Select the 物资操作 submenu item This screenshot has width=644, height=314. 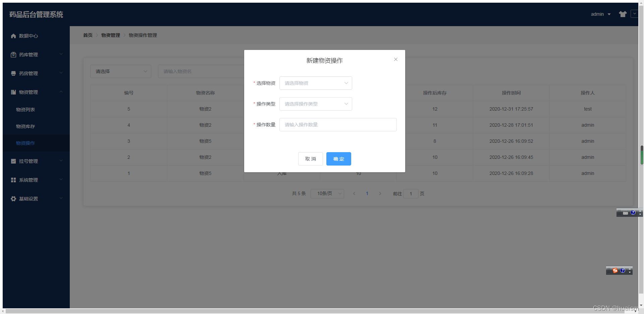click(x=36, y=143)
